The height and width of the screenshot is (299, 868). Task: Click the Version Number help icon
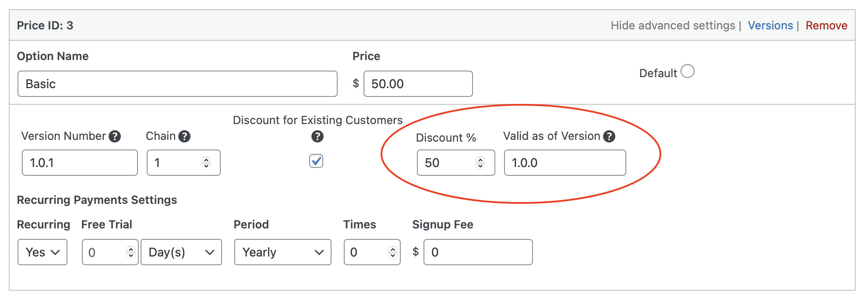pyautogui.click(x=115, y=136)
